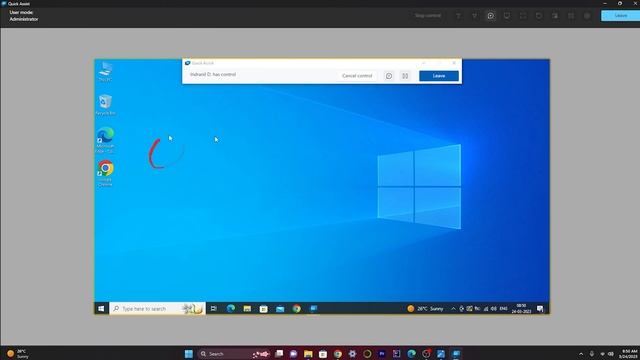Viewport: 640px width, 360px height.
Task: Open the host toolbar icon right of restart
Action: tap(555, 16)
